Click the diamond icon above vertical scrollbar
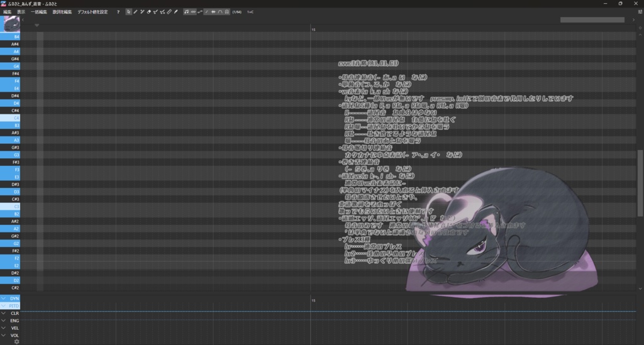This screenshot has height=345, width=644. coord(640,28)
